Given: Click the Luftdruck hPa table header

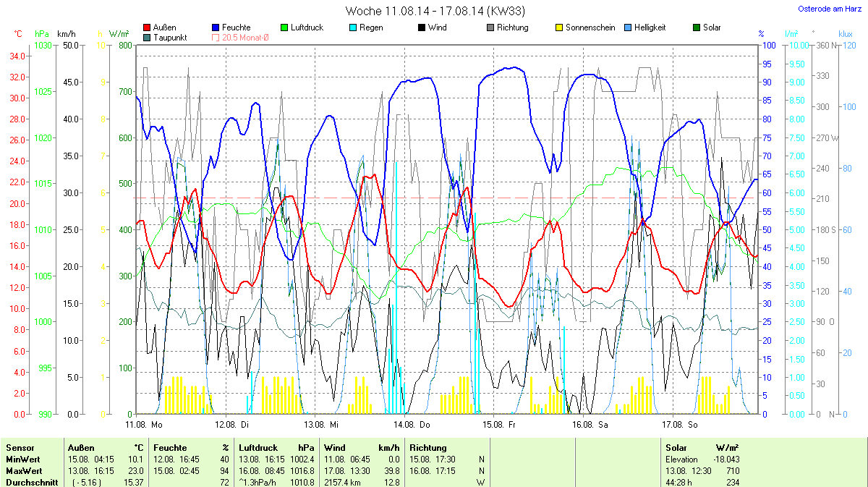Looking at the screenshot, I should (278, 448).
